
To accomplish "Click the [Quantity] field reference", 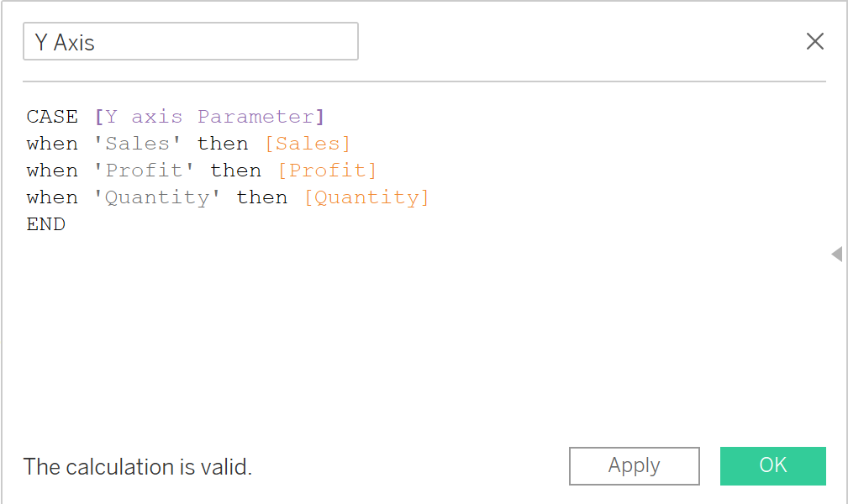I will [366, 197].
